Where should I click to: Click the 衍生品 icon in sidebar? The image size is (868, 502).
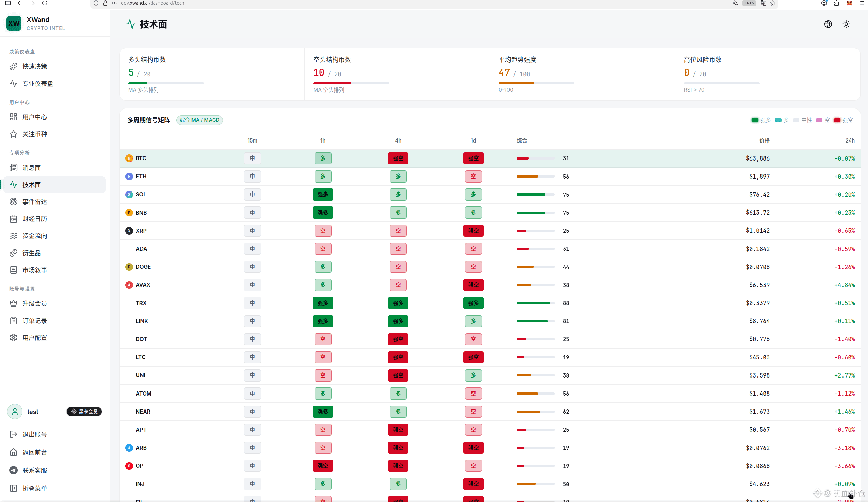13,253
